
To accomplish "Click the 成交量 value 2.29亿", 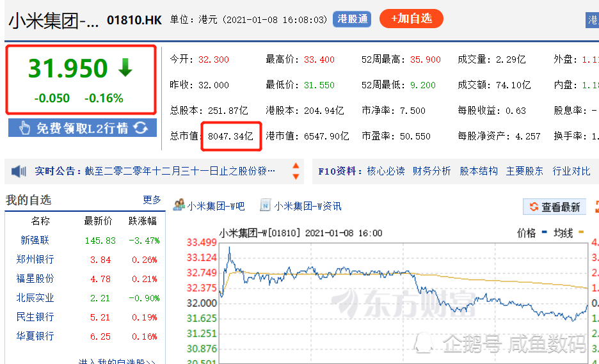I will [x=511, y=59].
